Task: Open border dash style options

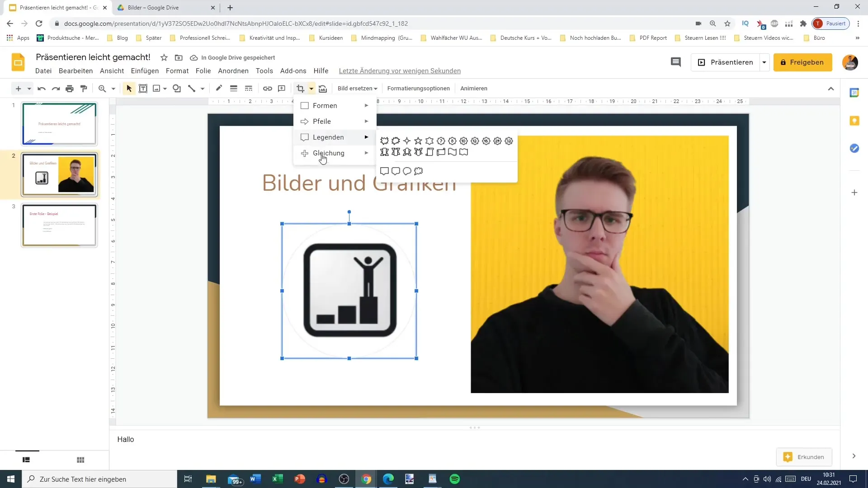Action: click(x=249, y=89)
